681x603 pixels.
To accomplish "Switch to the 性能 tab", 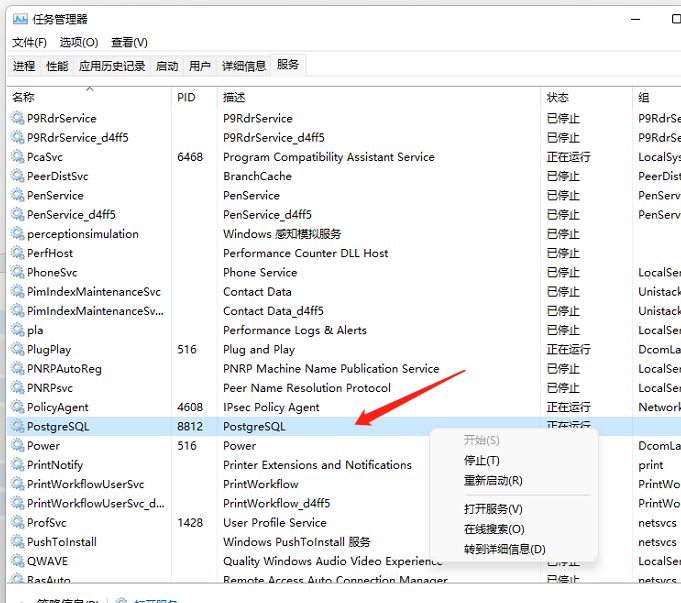I will 58,66.
